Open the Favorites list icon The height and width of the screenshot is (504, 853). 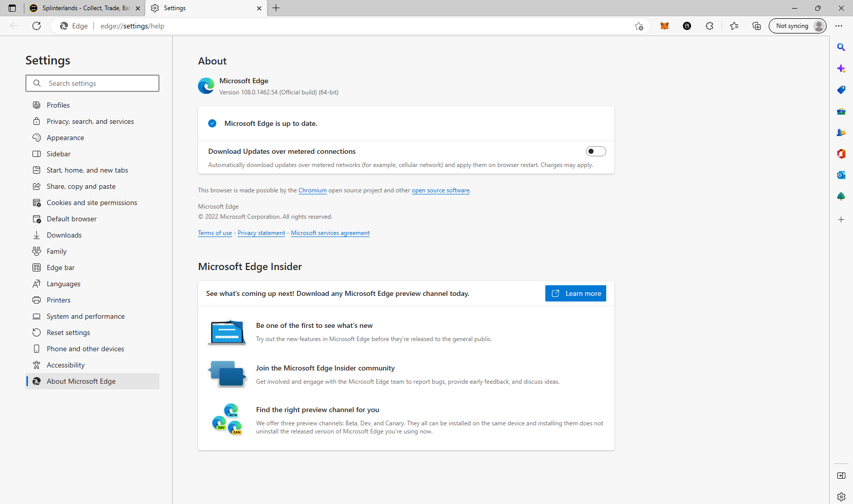(x=734, y=26)
